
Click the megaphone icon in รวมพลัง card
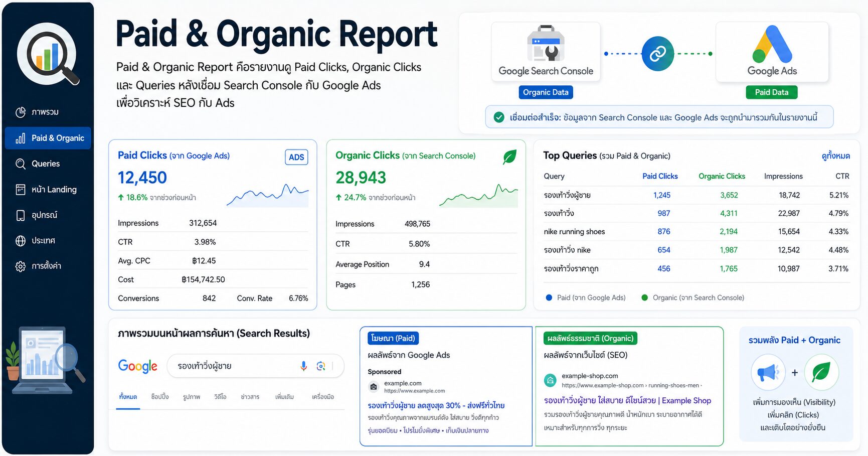pos(768,372)
